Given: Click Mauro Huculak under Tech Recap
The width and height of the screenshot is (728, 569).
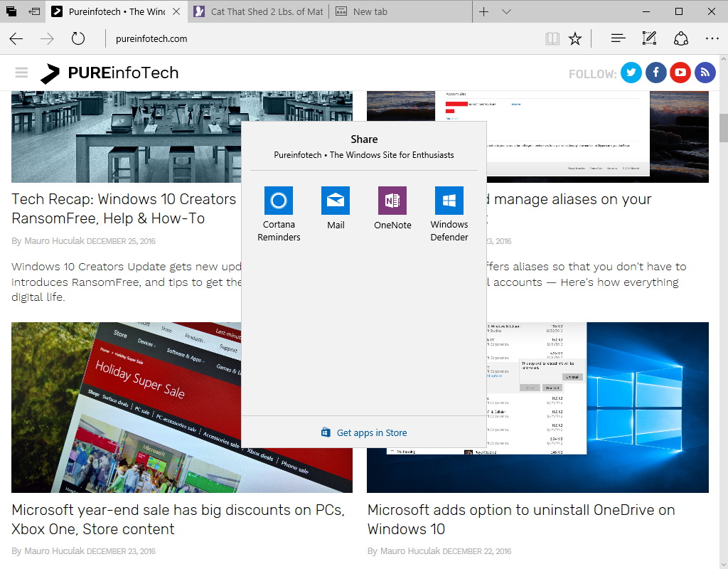Looking at the screenshot, I should 54,240.
